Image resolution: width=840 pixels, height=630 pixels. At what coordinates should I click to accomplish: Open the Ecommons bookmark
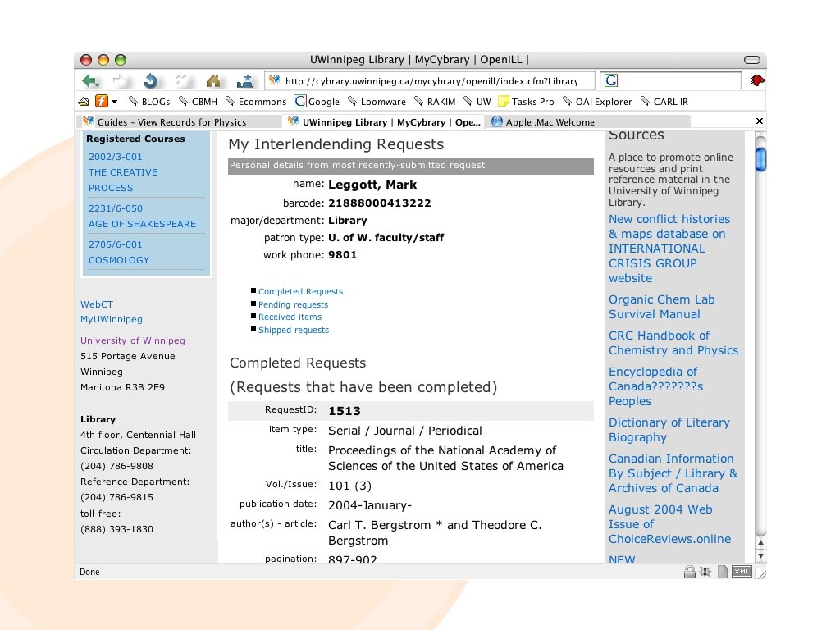coord(256,101)
